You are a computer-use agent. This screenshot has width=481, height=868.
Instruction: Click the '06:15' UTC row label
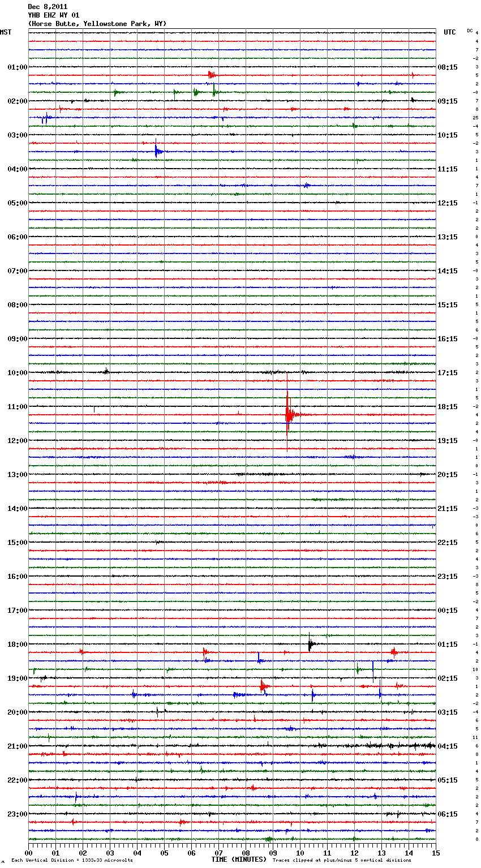[448, 814]
